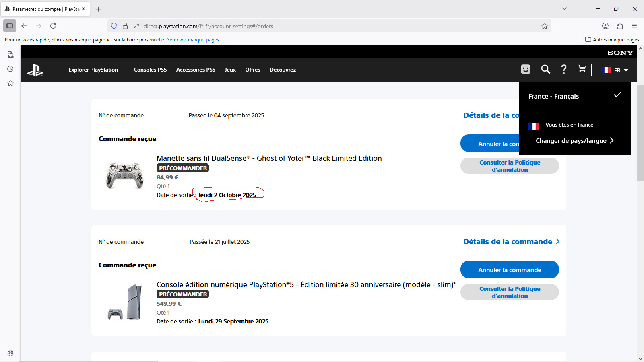Open the history clock icon in the sidebar
This screenshot has height=362, width=644.
(x=10, y=69)
